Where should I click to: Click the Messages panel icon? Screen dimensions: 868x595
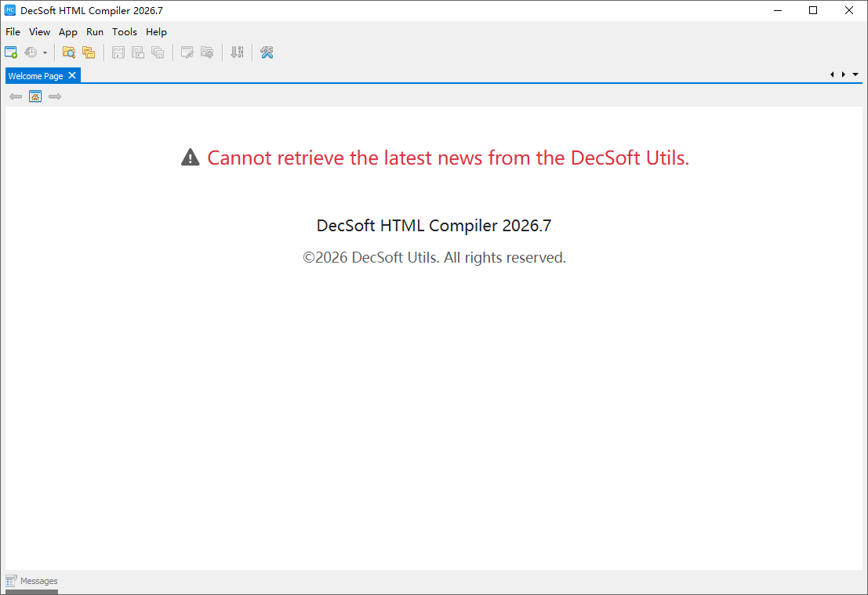[11, 581]
